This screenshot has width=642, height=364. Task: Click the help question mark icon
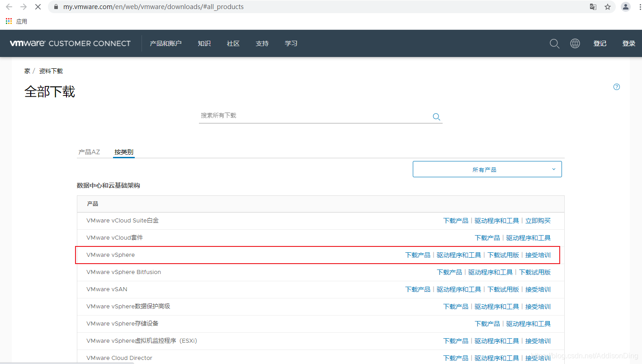pos(617,87)
